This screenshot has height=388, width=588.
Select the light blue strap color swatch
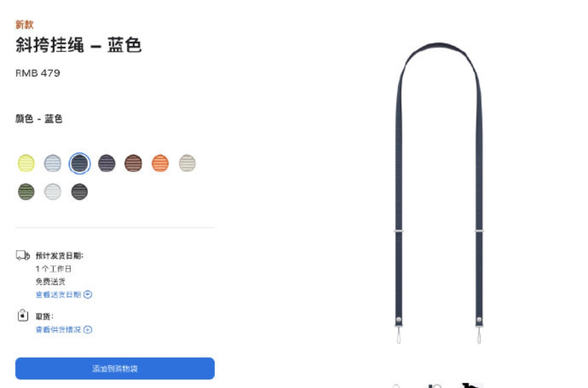click(53, 164)
